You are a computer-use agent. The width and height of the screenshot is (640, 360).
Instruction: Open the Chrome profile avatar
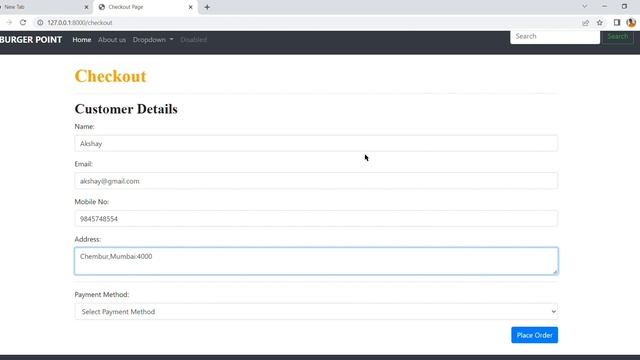pyautogui.click(x=631, y=22)
